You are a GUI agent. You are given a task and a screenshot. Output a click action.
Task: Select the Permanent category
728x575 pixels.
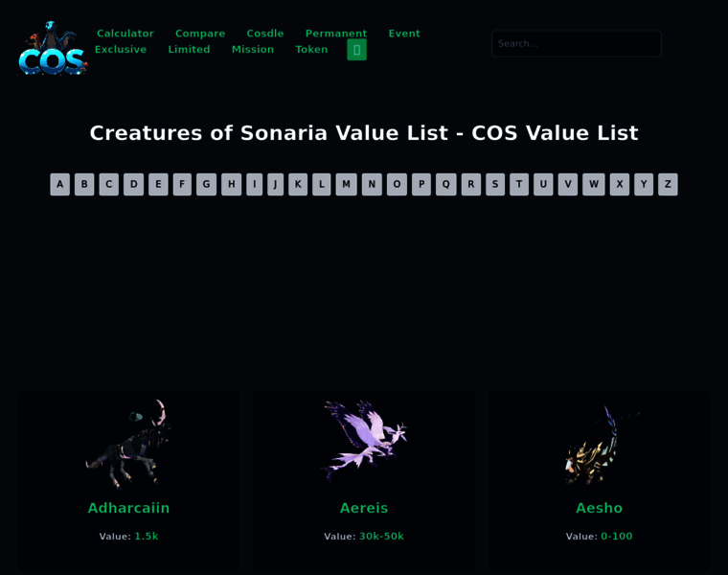tap(335, 34)
